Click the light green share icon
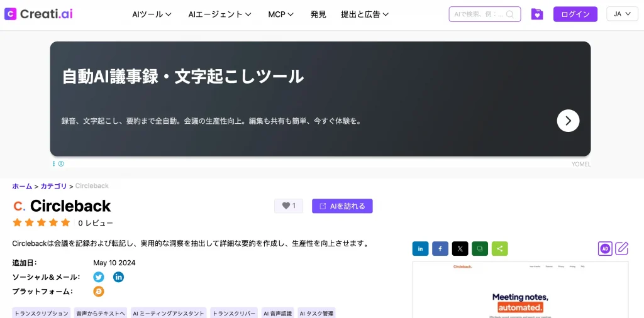Image resolution: width=644 pixels, height=318 pixels. [500, 248]
